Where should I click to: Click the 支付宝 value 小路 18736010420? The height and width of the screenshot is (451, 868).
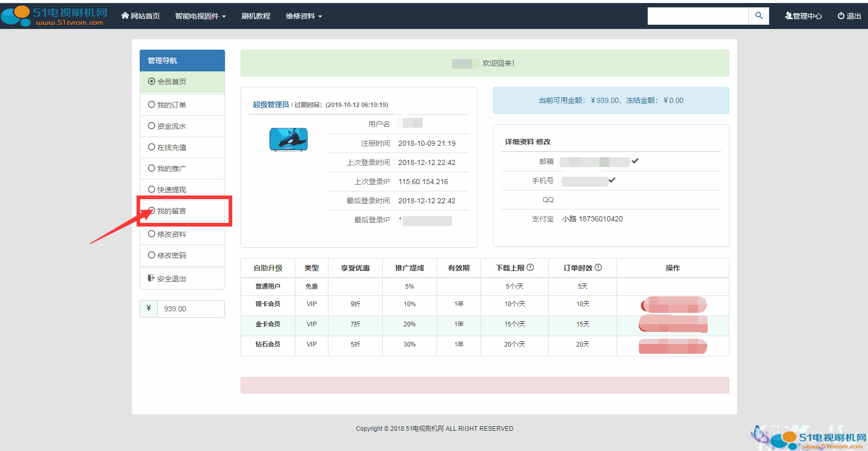592,219
